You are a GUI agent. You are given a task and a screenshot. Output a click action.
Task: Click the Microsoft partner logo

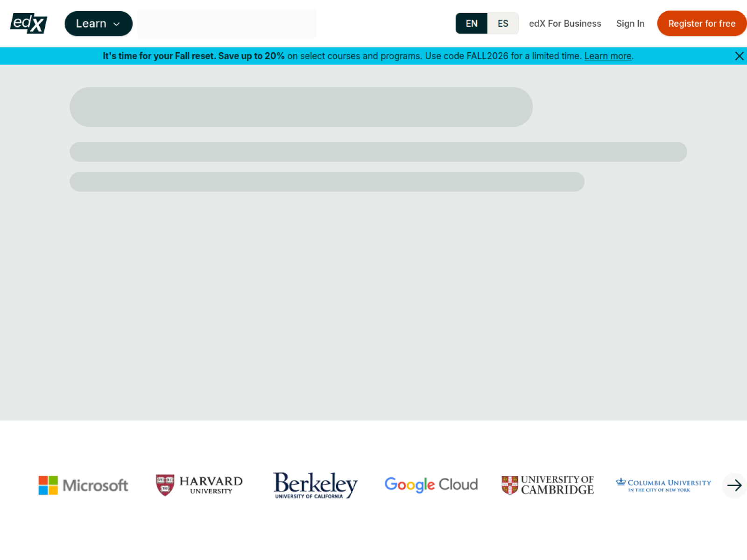(83, 485)
